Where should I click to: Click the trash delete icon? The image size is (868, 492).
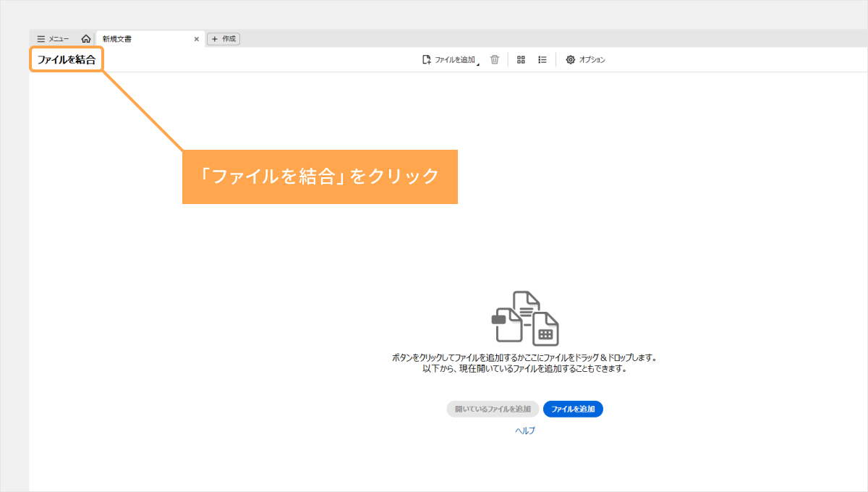495,60
